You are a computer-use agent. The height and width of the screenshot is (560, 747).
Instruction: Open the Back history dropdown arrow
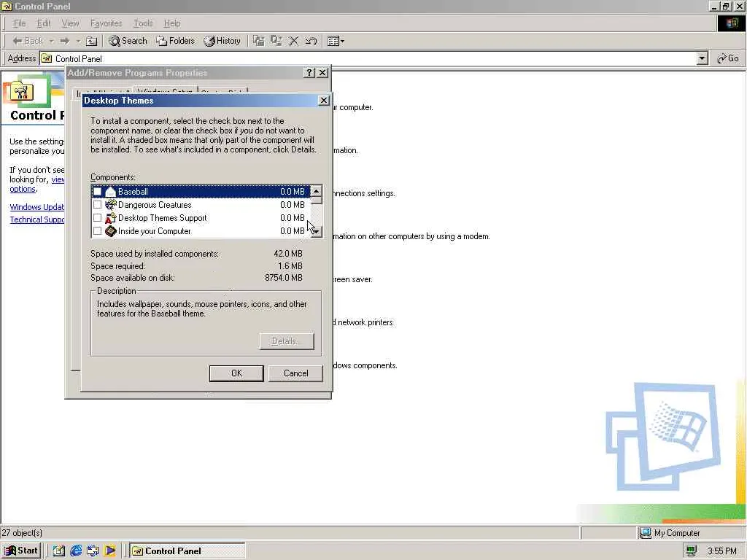pos(52,41)
